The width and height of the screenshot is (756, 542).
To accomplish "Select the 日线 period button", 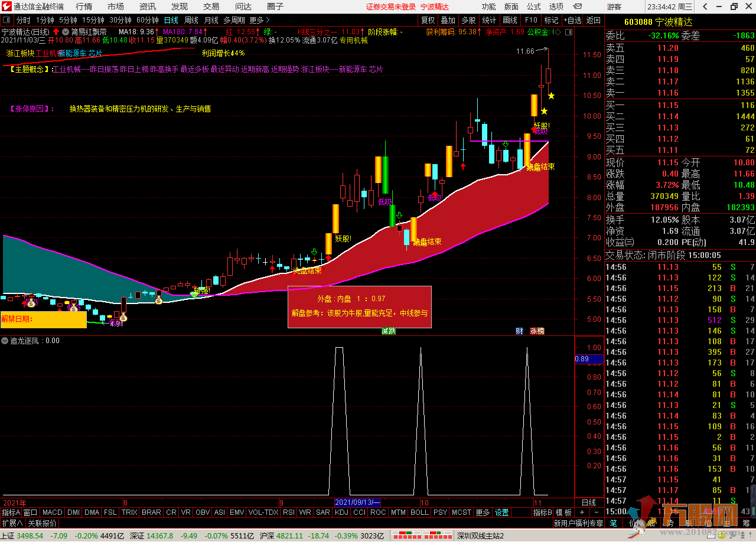I will [x=171, y=20].
